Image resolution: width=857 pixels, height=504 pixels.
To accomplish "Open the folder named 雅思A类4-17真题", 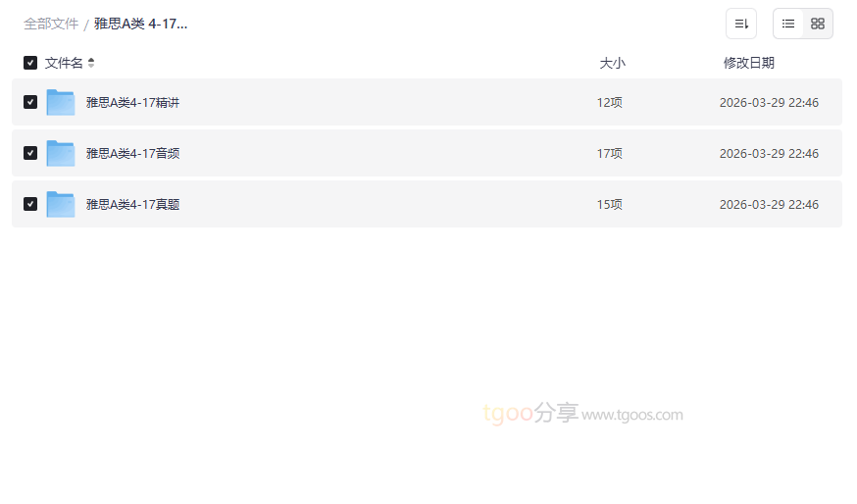I will coord(132,204).
